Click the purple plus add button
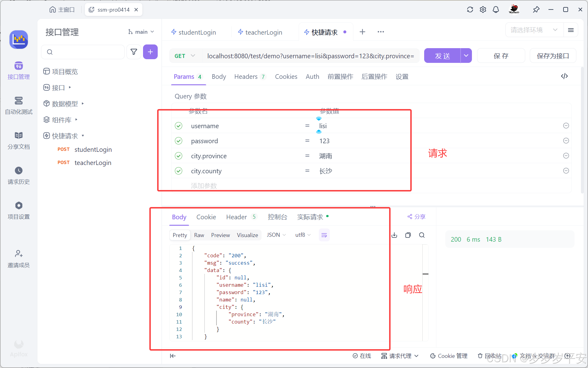The image size is (588, 368). [x=150, y=52]
